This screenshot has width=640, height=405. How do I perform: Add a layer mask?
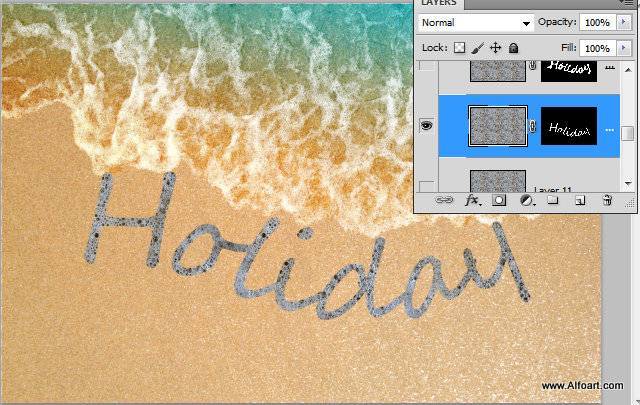point(499,201)
